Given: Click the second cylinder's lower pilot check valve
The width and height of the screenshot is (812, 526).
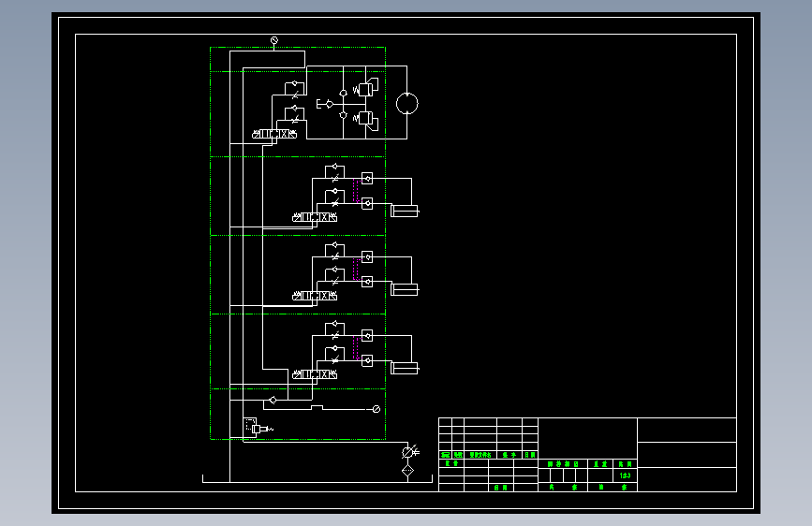Looking at the screenshot, I should [x=367, y=282].
